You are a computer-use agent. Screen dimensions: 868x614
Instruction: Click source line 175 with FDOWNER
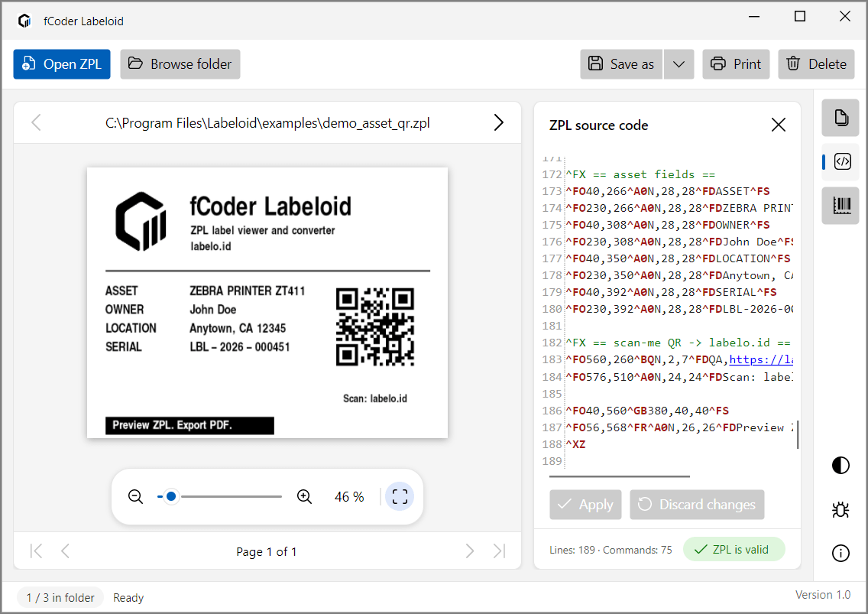pos(668,225)
